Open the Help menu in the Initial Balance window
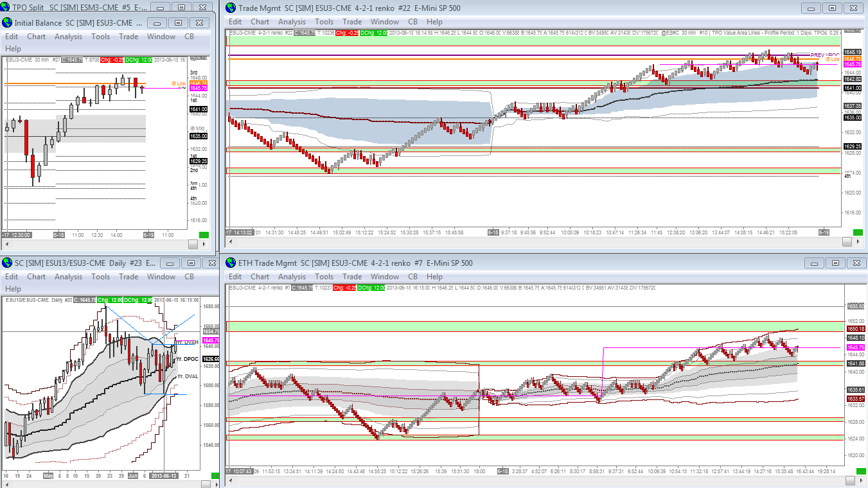 coord(13,49)
